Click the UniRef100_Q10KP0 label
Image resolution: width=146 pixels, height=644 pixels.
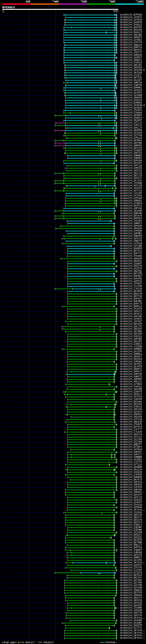[131, 93]
